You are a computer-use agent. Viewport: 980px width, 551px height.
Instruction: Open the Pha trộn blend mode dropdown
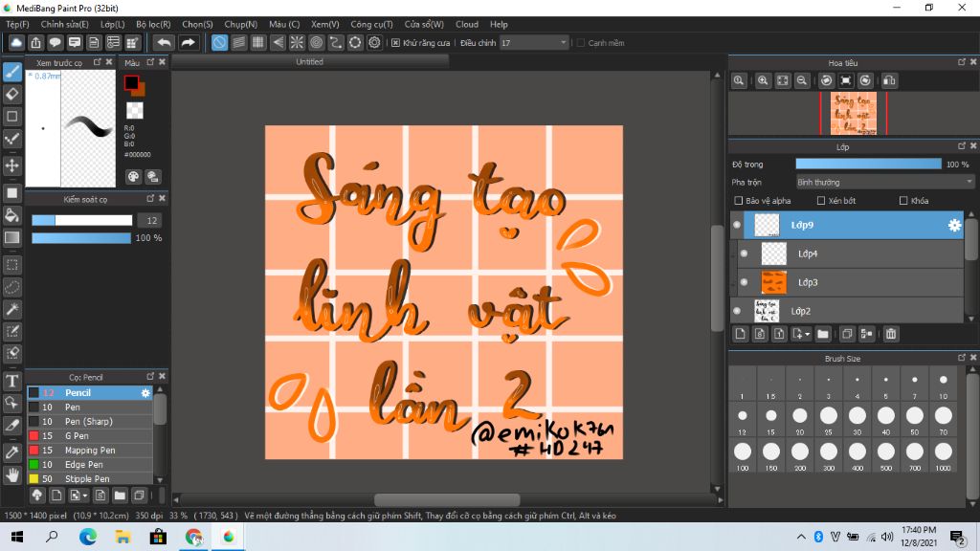884,183
